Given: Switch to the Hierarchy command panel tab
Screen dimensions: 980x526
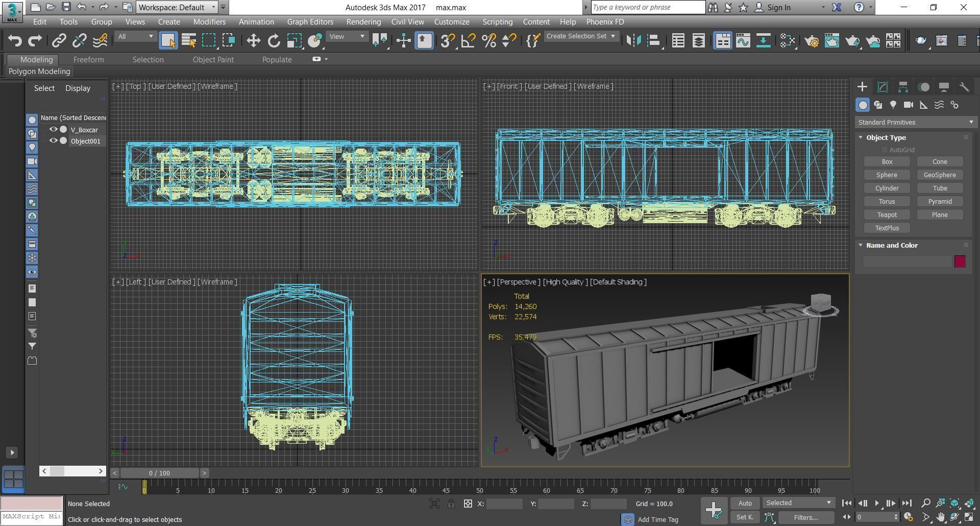Looking at the screenshot, I should (x=903, y=87).
